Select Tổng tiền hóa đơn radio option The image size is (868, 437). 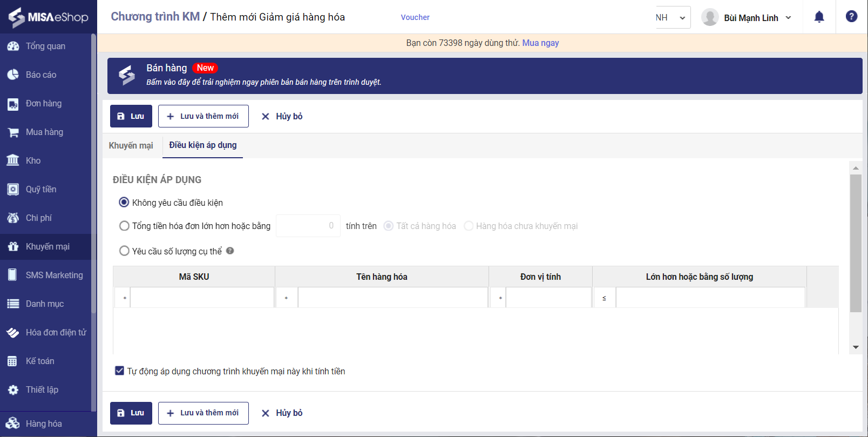[x=124, y=226]
